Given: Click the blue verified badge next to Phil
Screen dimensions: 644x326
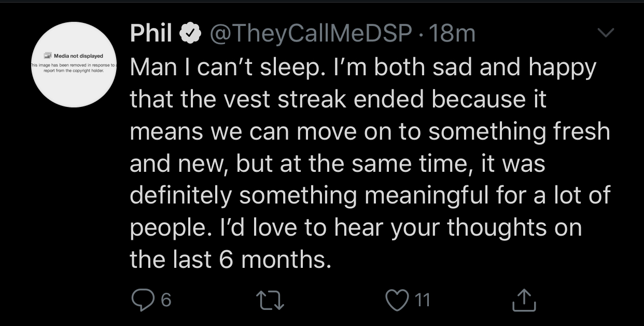Looking at the screenshot, I should coord(190,34).
